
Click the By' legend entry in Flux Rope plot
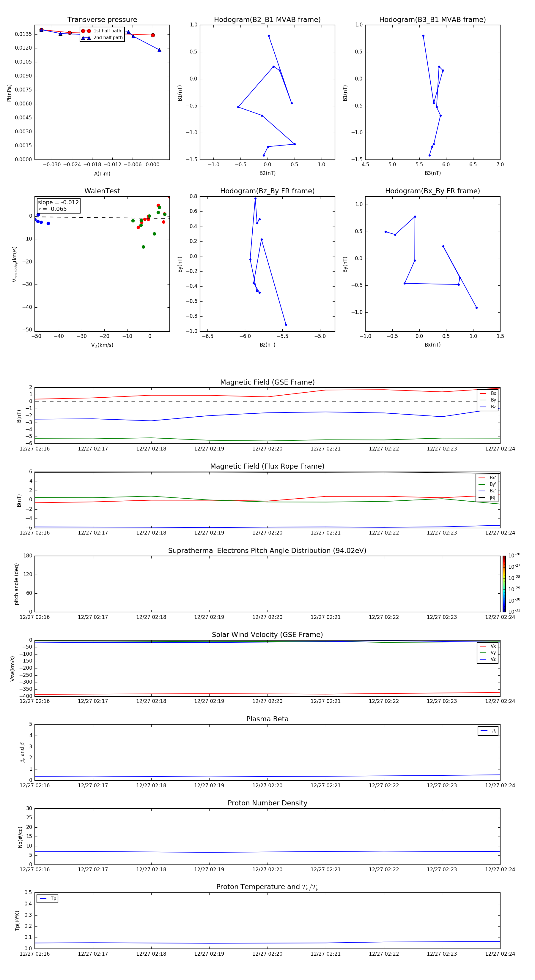[487, 485]
